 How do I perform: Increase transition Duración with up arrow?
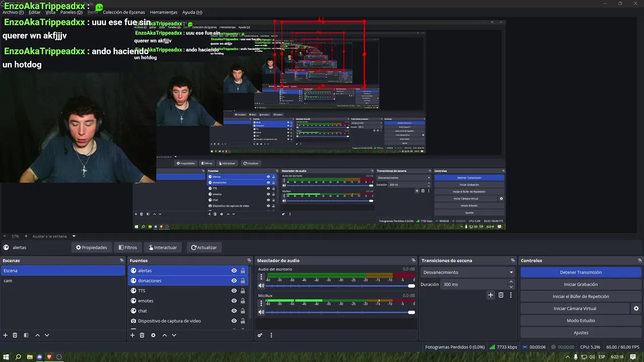(511, 282)
